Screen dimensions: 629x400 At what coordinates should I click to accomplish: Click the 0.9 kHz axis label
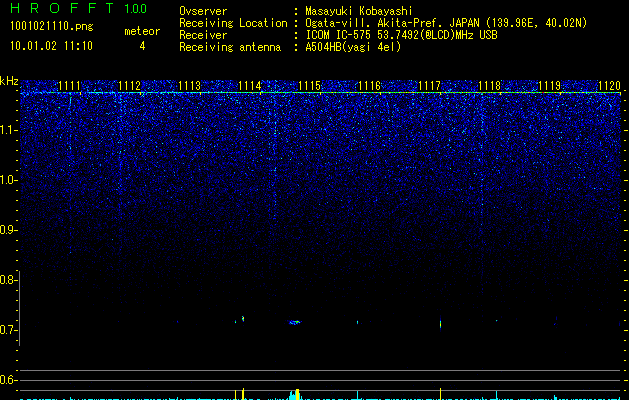8,230
